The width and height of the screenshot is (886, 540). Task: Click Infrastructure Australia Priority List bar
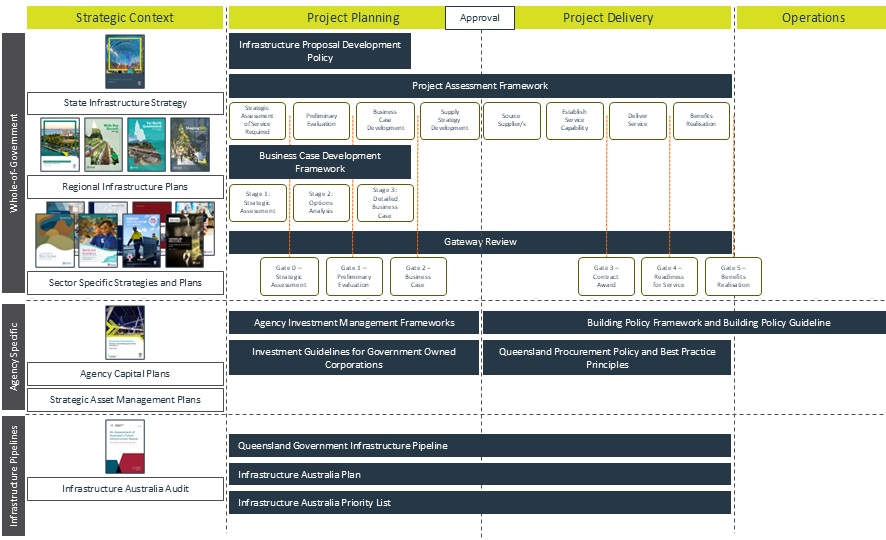click(x=480, y=503)
